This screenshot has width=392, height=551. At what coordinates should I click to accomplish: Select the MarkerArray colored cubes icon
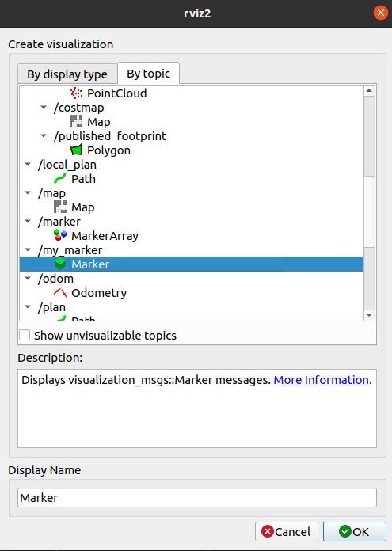pyautogui.click(x=60, y=235)
